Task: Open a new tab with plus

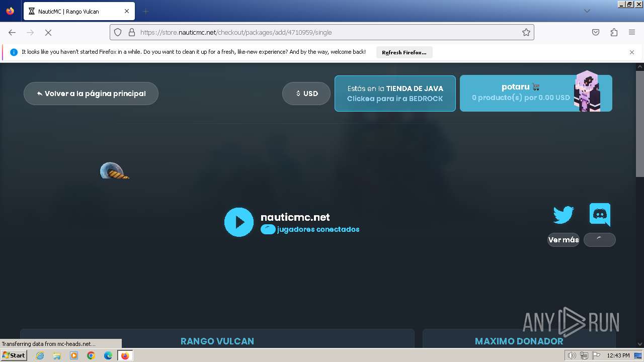Action: (145, 11)
